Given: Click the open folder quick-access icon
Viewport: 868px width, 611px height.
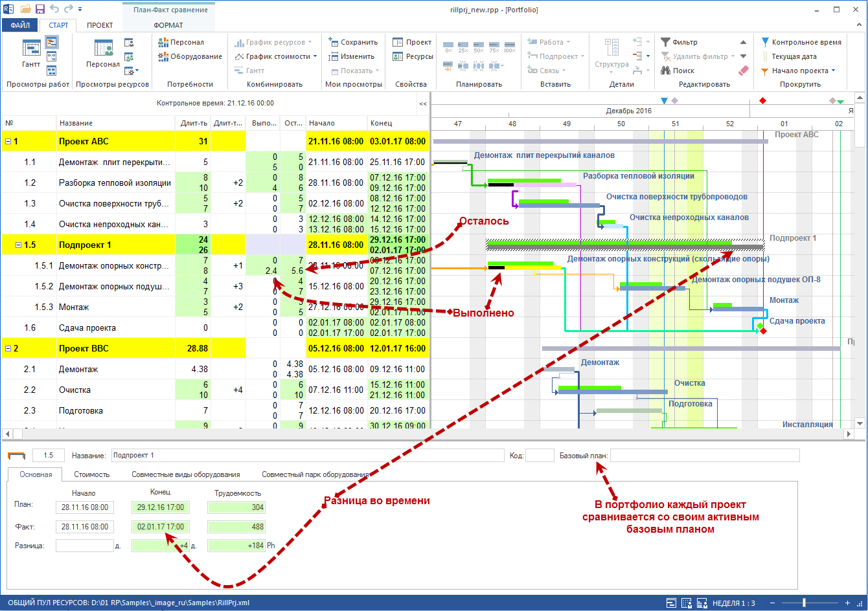Looking at the screenshot, I should click(x=25, y=9).
